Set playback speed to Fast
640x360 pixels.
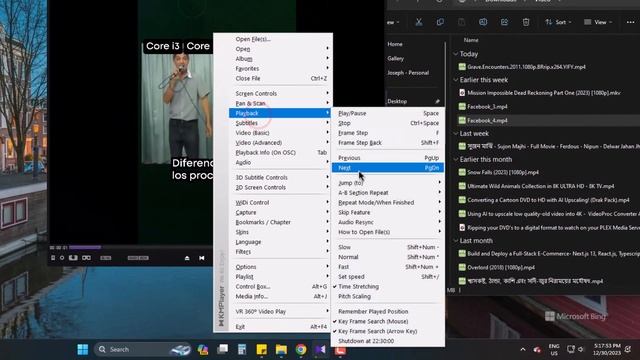pyautogui.click(x=388, y=267)
